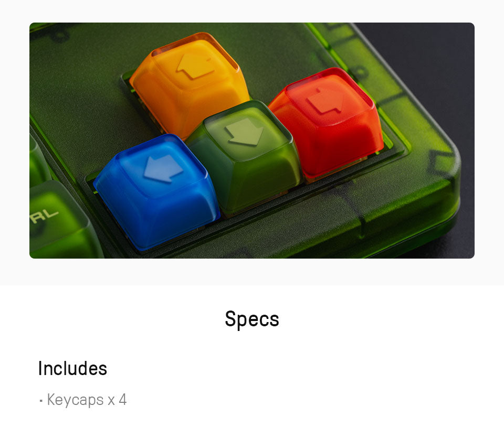Viewport: 504px width, 438px height.
Task: Click the number 4 in Keycaps count
Action: pyautogui.click(x=123, y=400)
